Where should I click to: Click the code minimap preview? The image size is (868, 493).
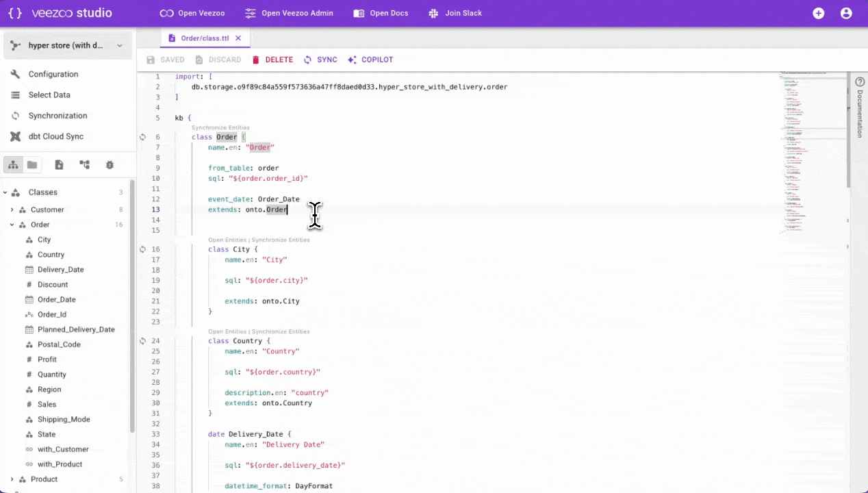tap(812, 151)
